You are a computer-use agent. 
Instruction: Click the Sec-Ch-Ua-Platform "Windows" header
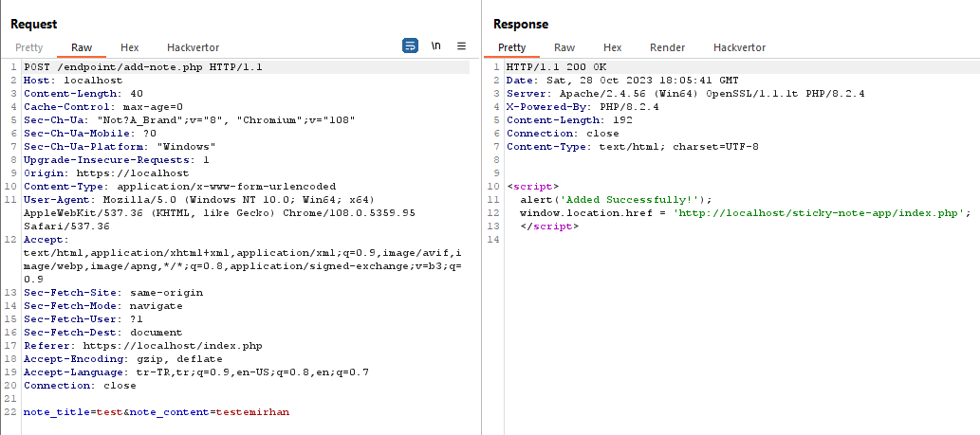(120, 147)
